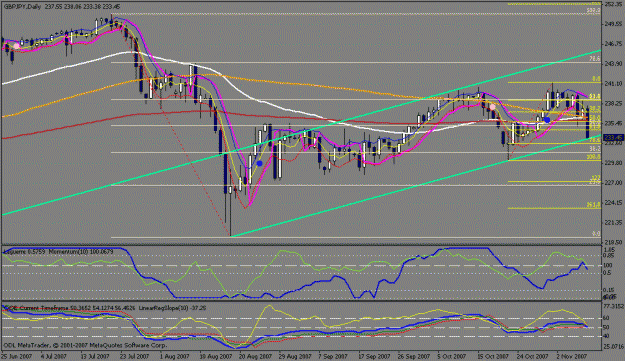Click the yellow 100.0 Fibonacci level label
The width and height of the screenshot is (625, 361).
[594, 157]
